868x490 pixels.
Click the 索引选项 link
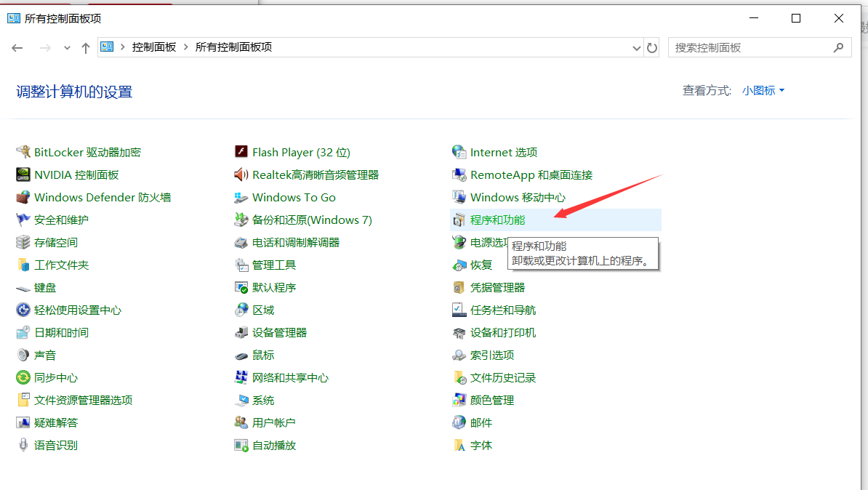[x=492, y=356]
